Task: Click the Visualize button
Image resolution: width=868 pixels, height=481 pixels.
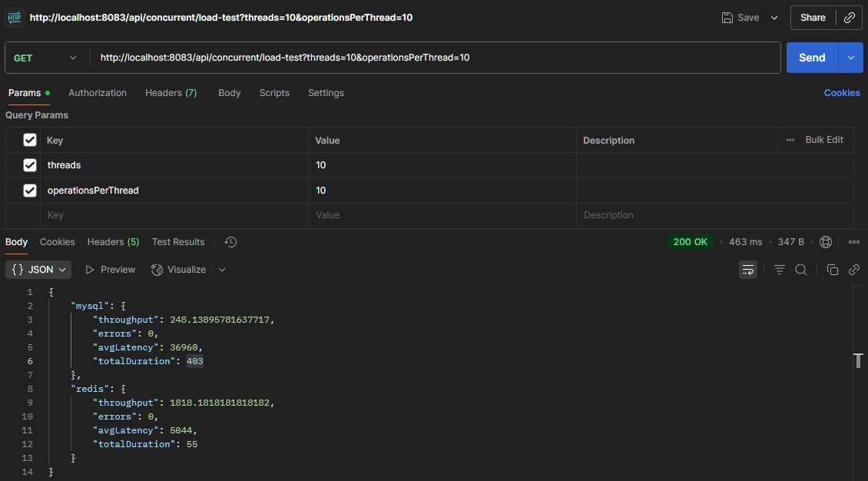Action: point(178,270)
